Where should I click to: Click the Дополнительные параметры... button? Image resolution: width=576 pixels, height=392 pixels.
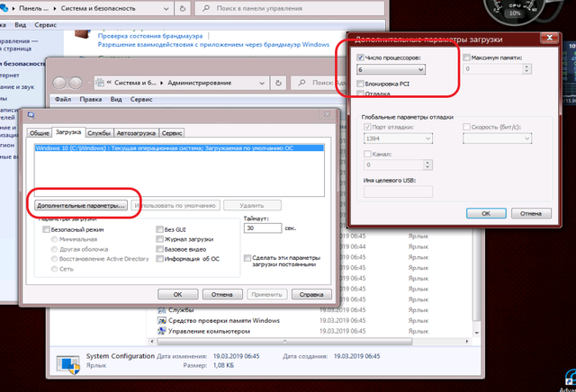coord(80,206)
